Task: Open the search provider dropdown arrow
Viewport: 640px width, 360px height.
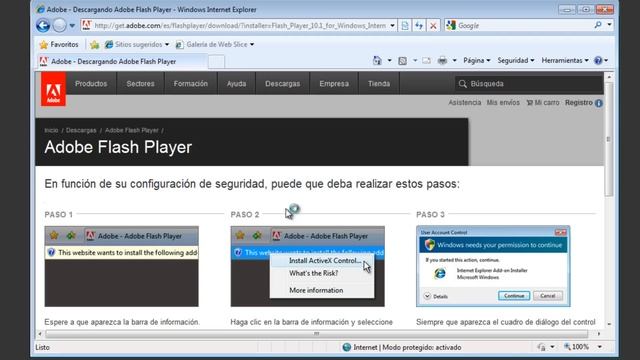Action: pos(609,25)
